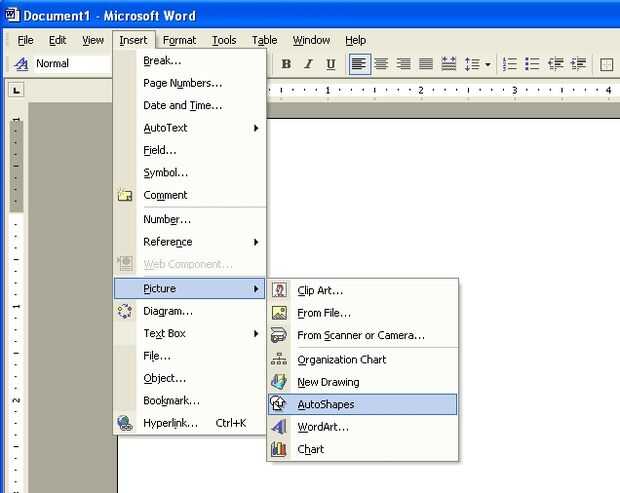Image resolution: width=620 pixels, height=493 pixels.
Task: Click the Increase Indent icon
Action: pyautogui.click(x=578, y=64)
